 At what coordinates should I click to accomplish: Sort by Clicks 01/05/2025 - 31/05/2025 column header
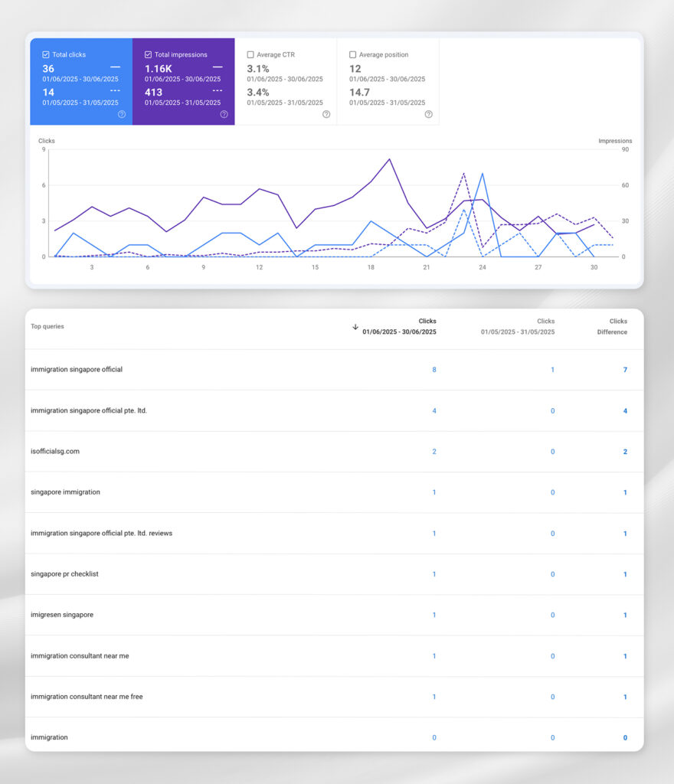pyautogui.click(x=518, y=327)
